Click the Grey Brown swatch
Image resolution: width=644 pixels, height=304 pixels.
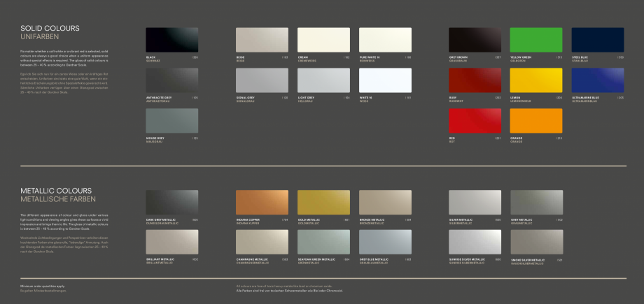pyautogui.click(x=475, y=40)
